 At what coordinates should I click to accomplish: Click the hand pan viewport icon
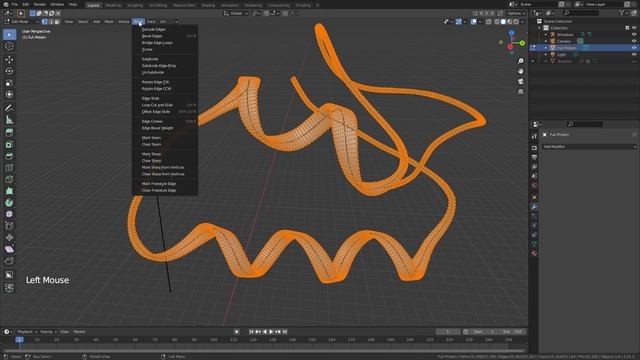click(x=520, y=71)
